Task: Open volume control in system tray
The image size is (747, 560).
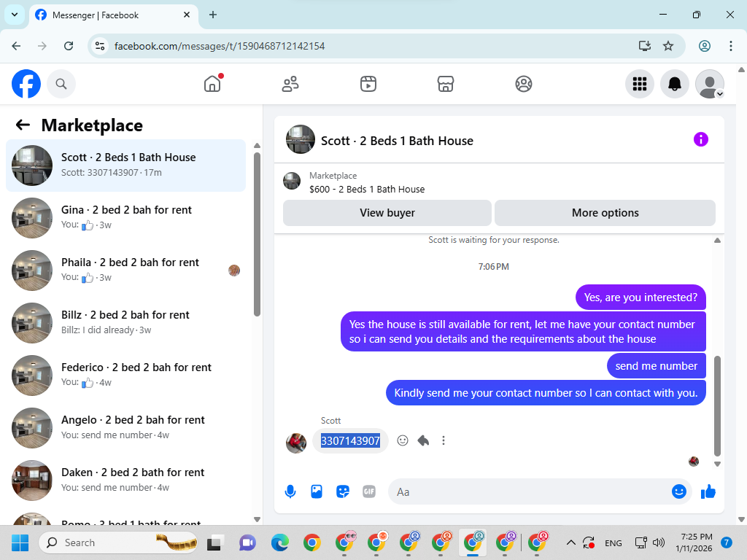Action: click(x=659, y=542)
